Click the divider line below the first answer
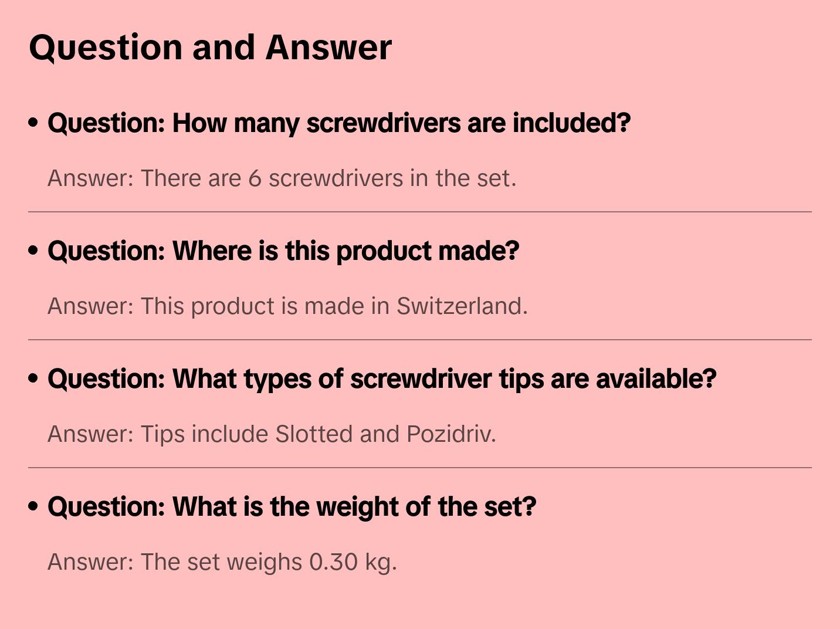 pos(420,212)
